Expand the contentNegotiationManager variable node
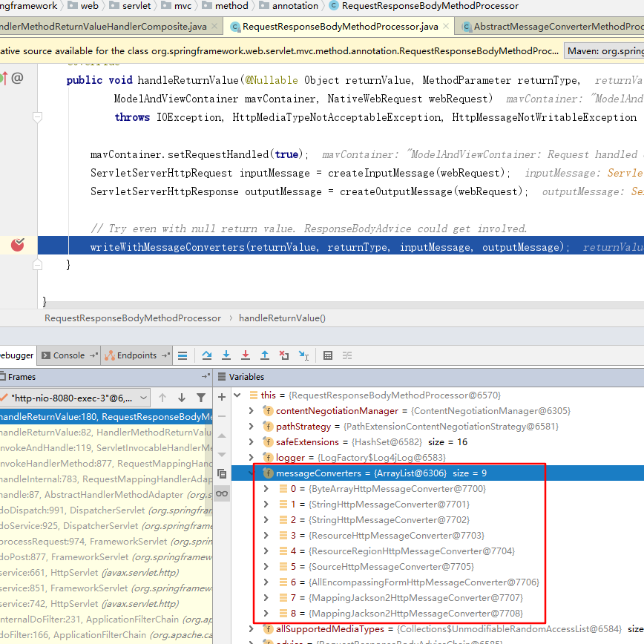644x644 pixels. (x=252, y=410)
